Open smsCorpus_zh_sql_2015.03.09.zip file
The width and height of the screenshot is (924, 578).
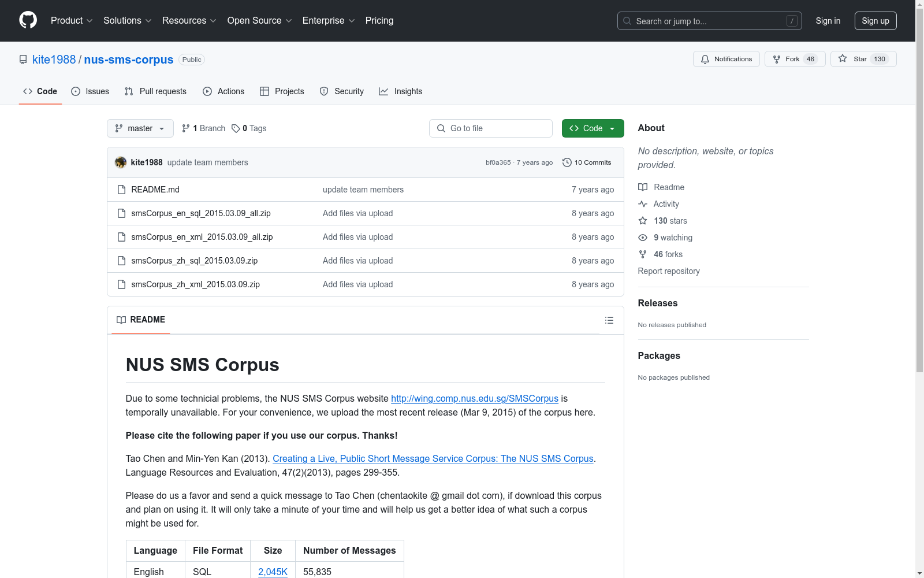click(195, 261)
